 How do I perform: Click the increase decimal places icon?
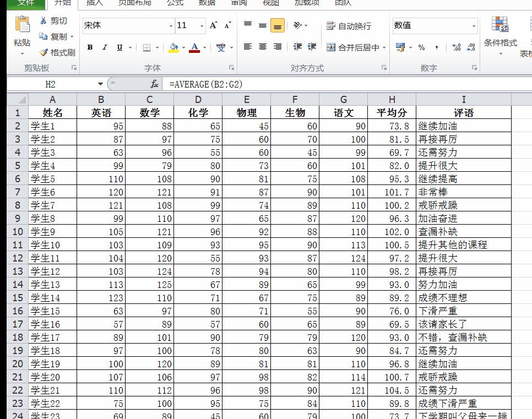(455, 48)
